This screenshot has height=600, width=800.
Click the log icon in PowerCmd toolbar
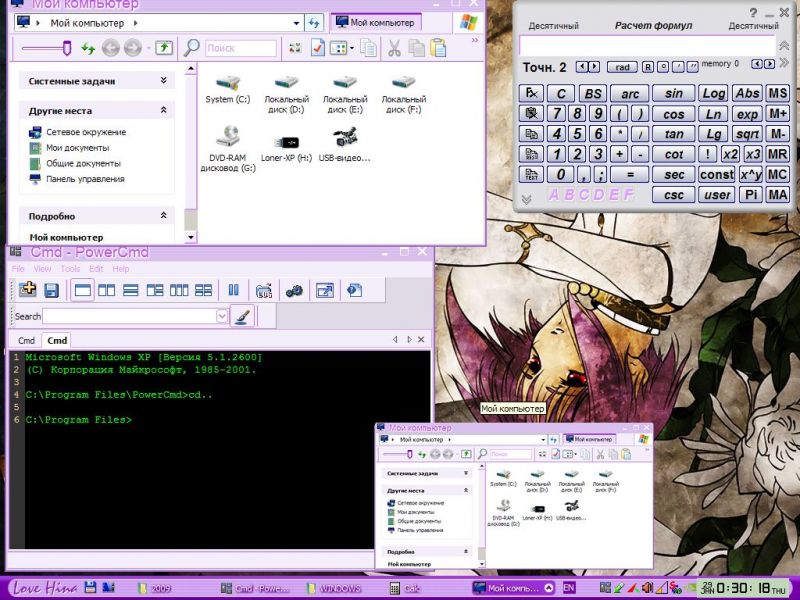(x=264, y=290)
